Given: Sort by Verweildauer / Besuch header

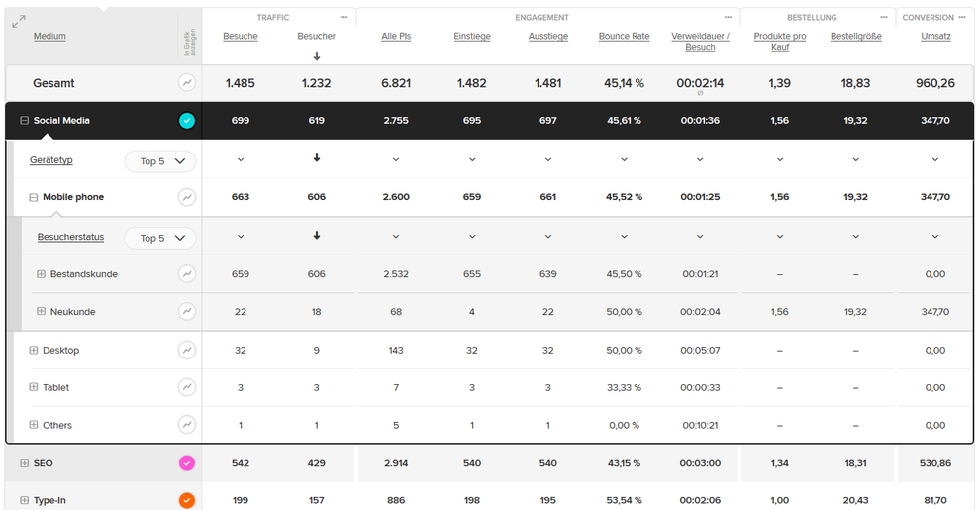Looking at the screenshot, I should (700, 42).
